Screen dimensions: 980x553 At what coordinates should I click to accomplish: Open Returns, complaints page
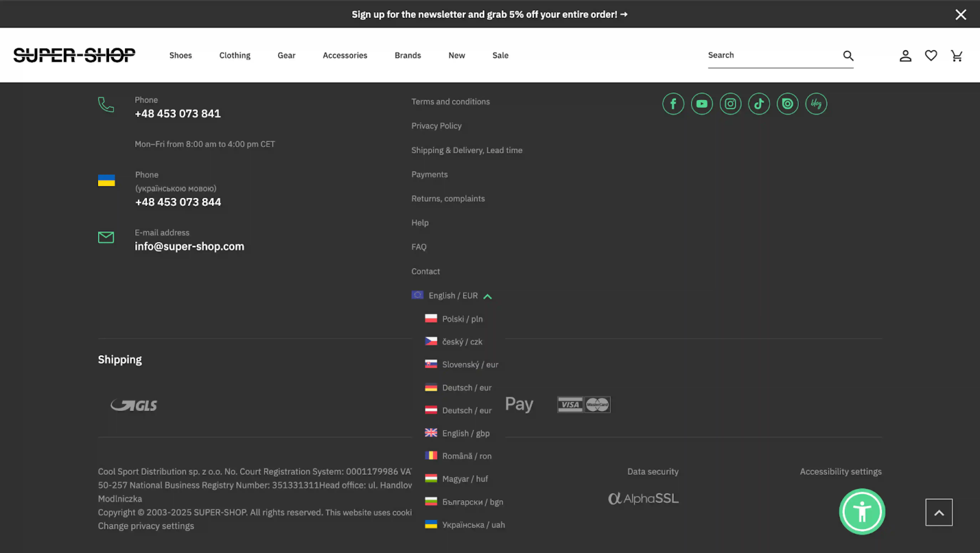coord(448,198)
